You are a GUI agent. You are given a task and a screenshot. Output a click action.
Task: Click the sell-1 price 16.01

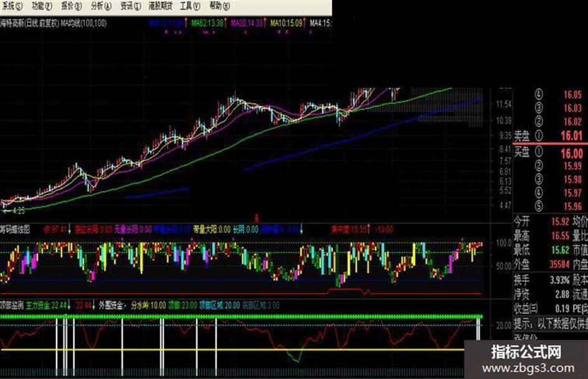pos(571,136)
